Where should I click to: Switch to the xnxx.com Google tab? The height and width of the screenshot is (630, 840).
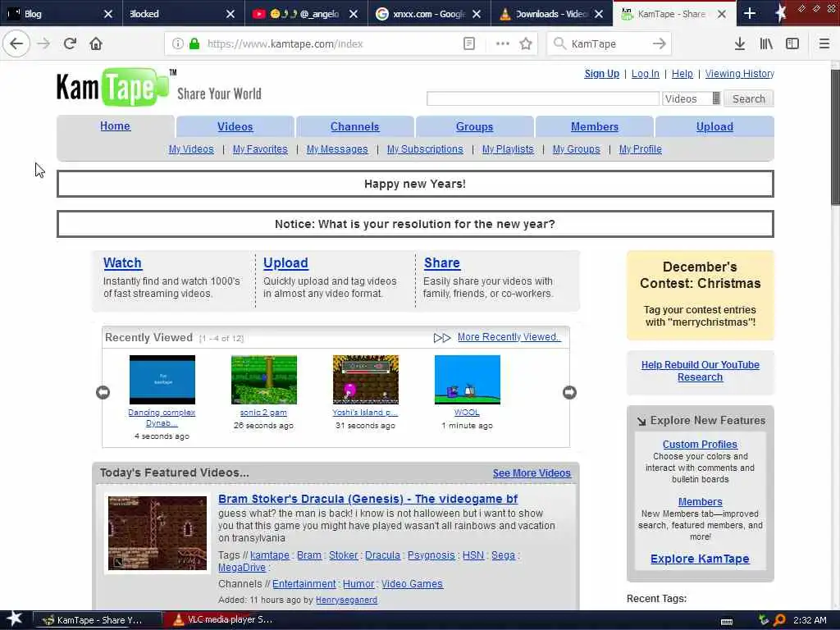tap(428, 13)
